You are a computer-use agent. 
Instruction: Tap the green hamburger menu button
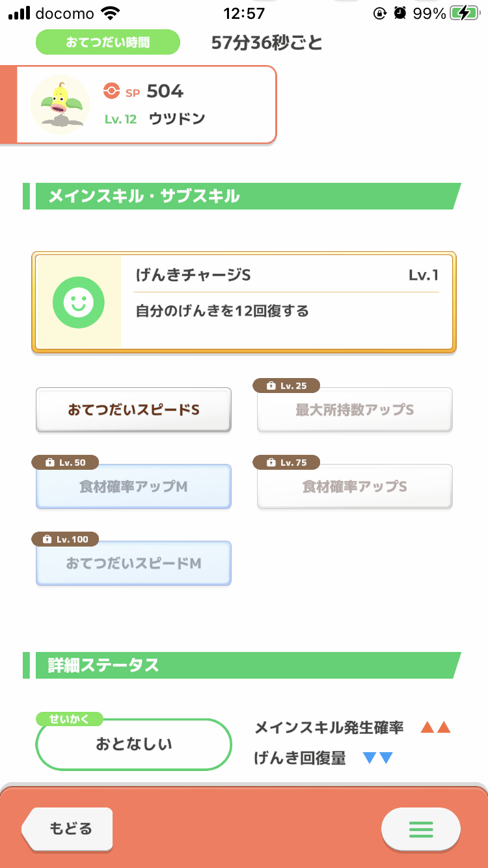(x=420, y=829)
